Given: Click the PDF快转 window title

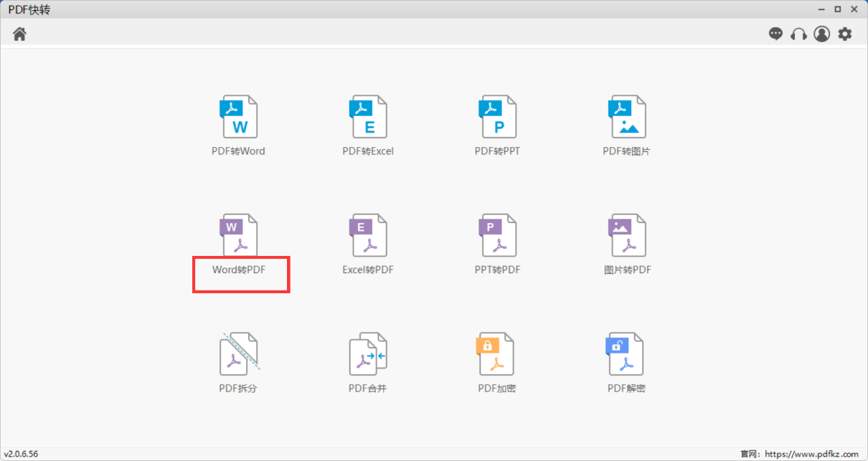Looking at the screenshot, I should coord(29,9).
